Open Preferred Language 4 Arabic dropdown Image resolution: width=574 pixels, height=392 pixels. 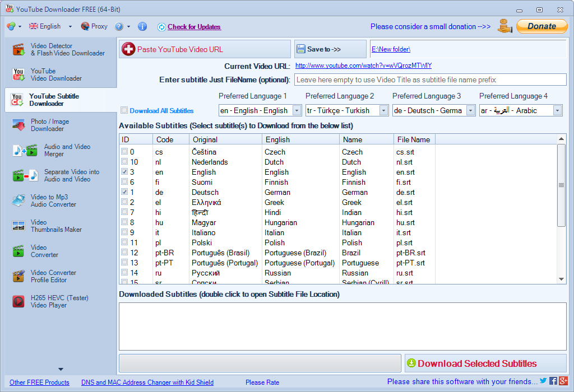(558, 110)
